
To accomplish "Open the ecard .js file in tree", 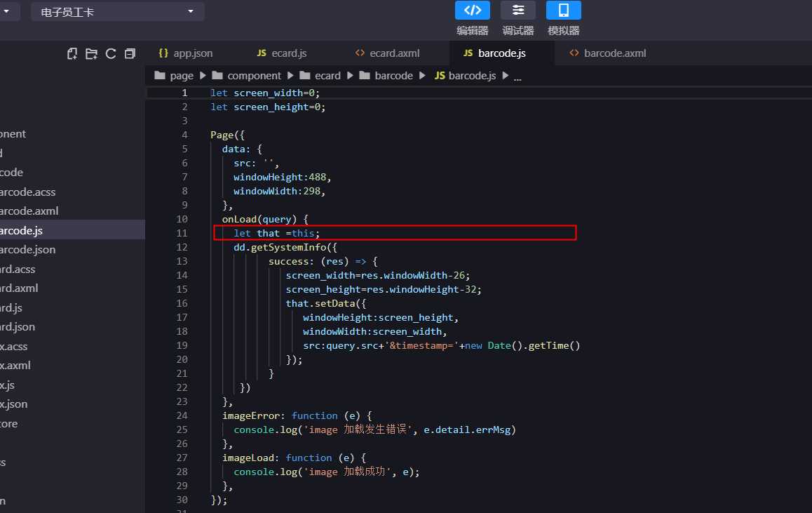I will pyautogui.click(x=11, y=307).
